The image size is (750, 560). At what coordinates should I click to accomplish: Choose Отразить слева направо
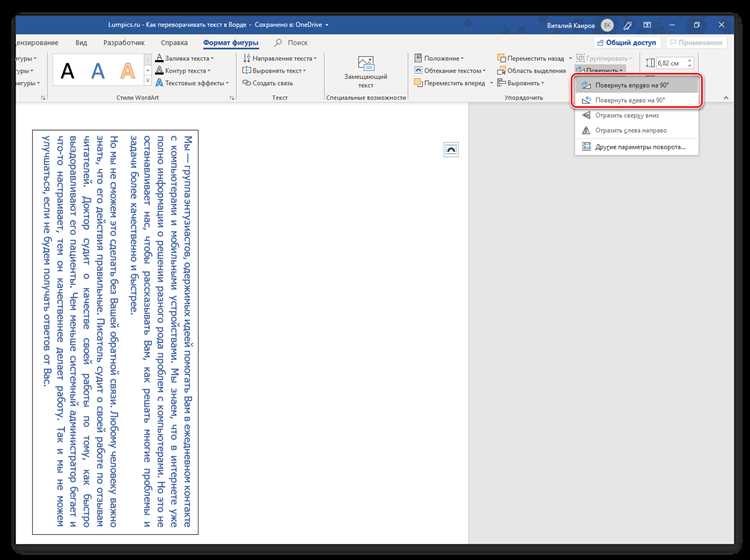637,130
